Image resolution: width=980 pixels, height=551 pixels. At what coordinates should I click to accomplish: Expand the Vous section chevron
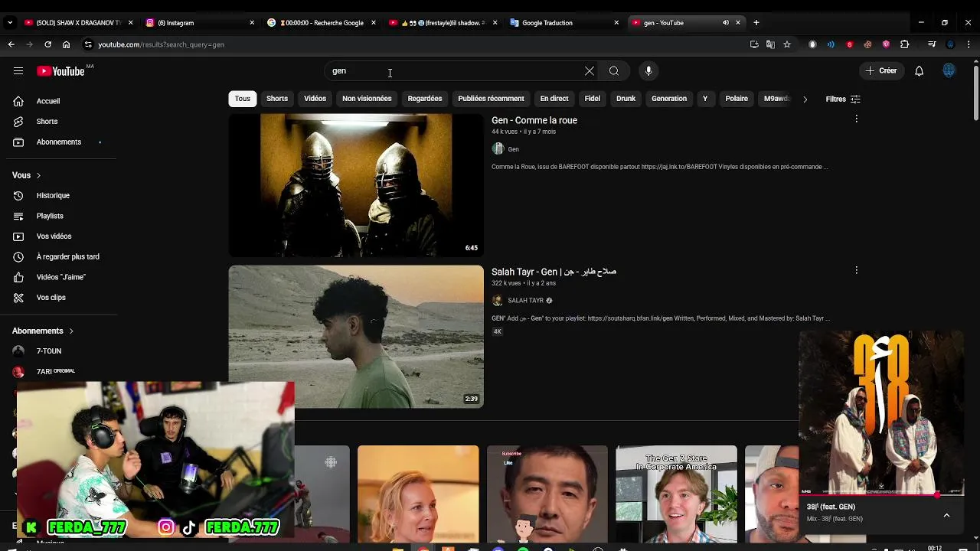[38, 175]
